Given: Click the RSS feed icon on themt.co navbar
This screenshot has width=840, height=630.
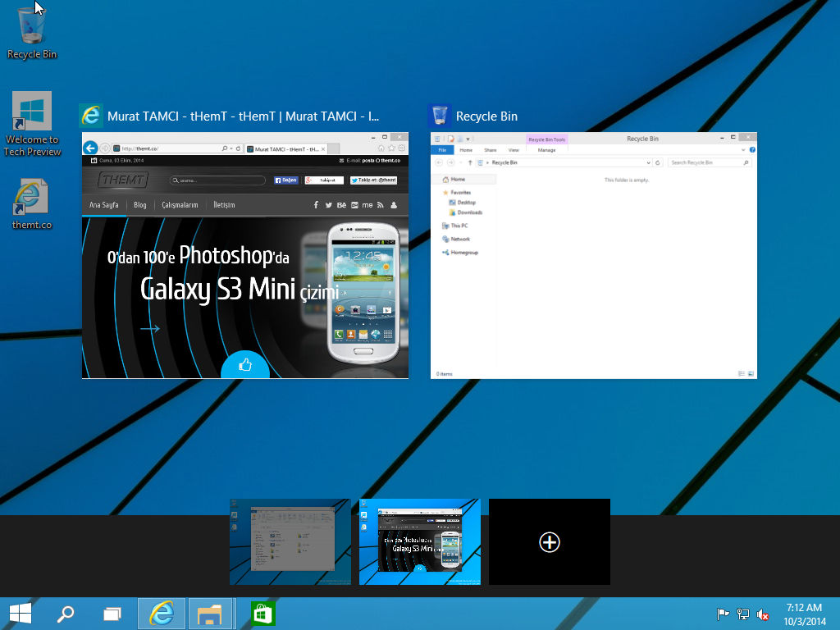Looking at the screenshot, I should point(379,205).
